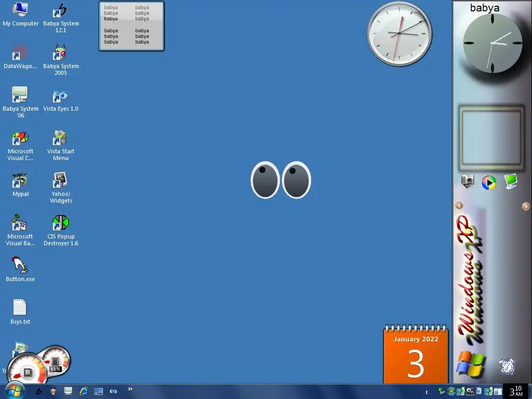Click the googly eyes widget
The width and height of the screenshot is (532, 399).
click(x=281, y=179)
